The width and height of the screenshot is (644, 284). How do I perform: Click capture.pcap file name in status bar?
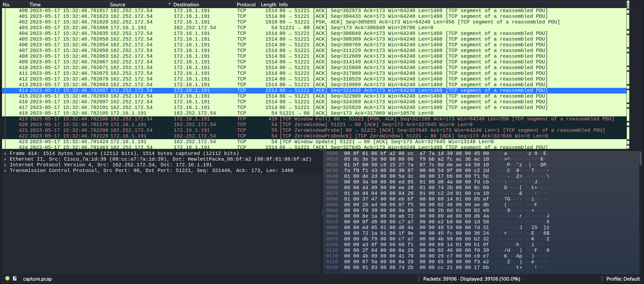click(x=38, y=279)
